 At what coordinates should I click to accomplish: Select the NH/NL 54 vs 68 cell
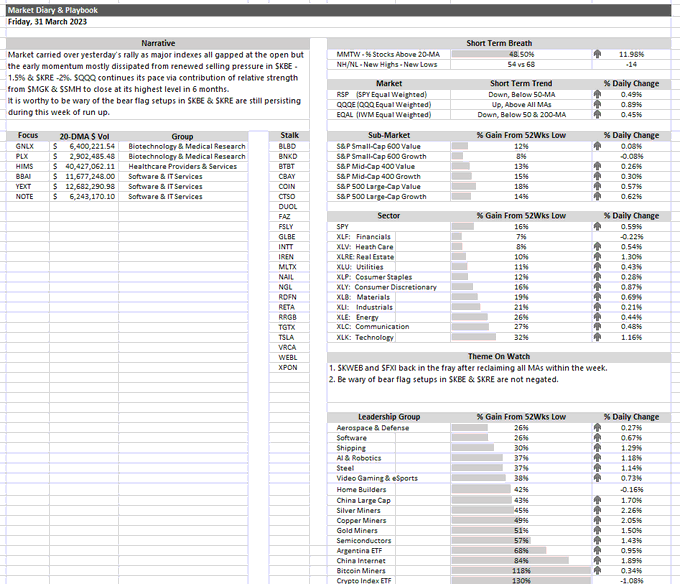click(x=521, y=64)
